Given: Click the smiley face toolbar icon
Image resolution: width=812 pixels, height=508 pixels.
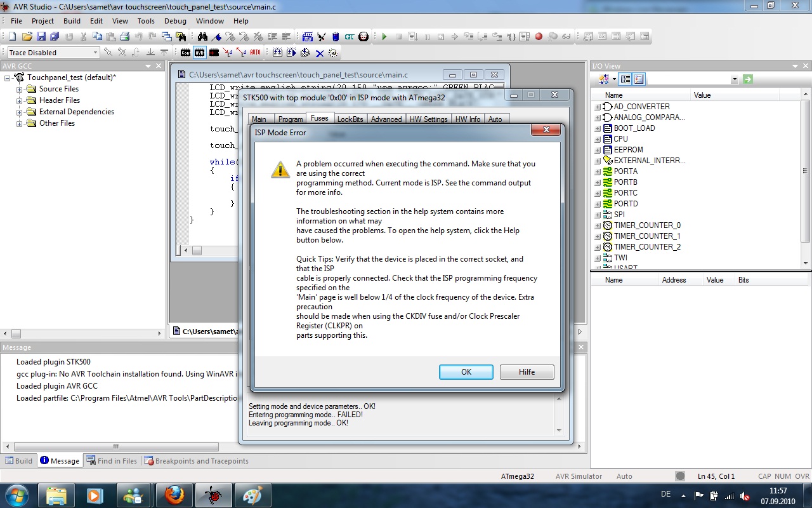Looking at the screenshot, I should click(x=363, y=37).
